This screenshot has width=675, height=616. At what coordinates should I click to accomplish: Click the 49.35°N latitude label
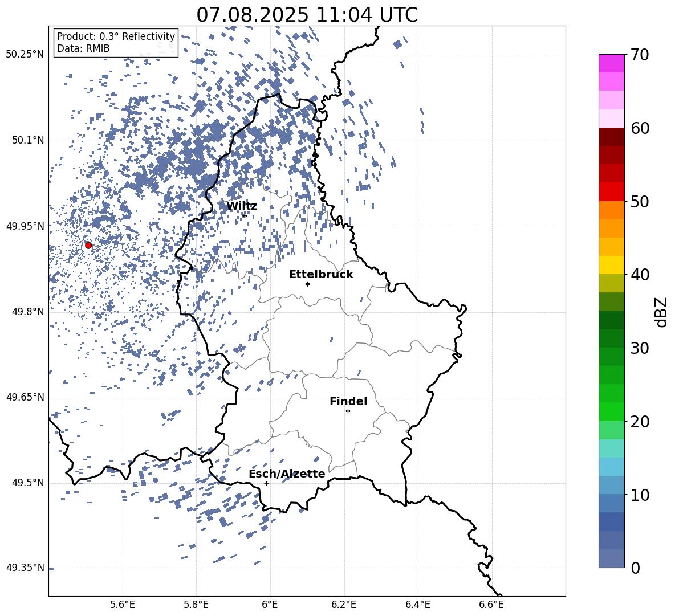point(25,568)
